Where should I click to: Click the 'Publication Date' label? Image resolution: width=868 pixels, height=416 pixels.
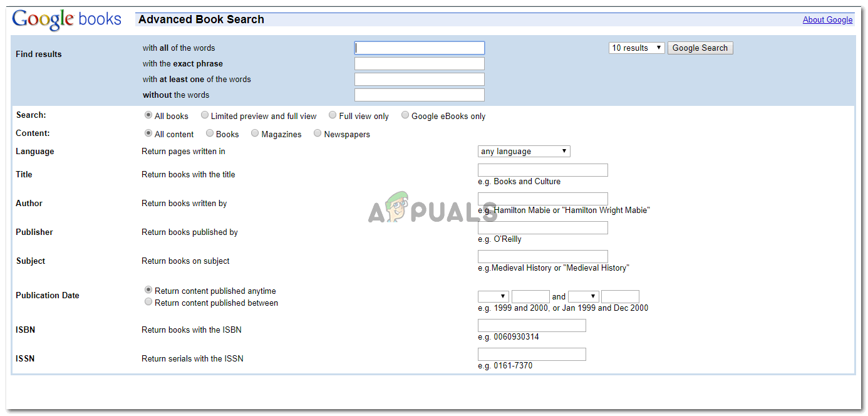click(x=48, y=296)
